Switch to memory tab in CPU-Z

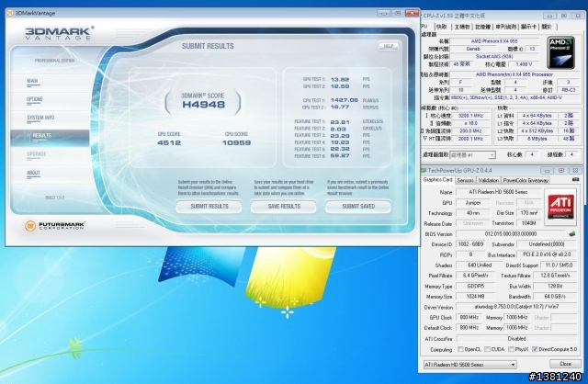(482, 27)
